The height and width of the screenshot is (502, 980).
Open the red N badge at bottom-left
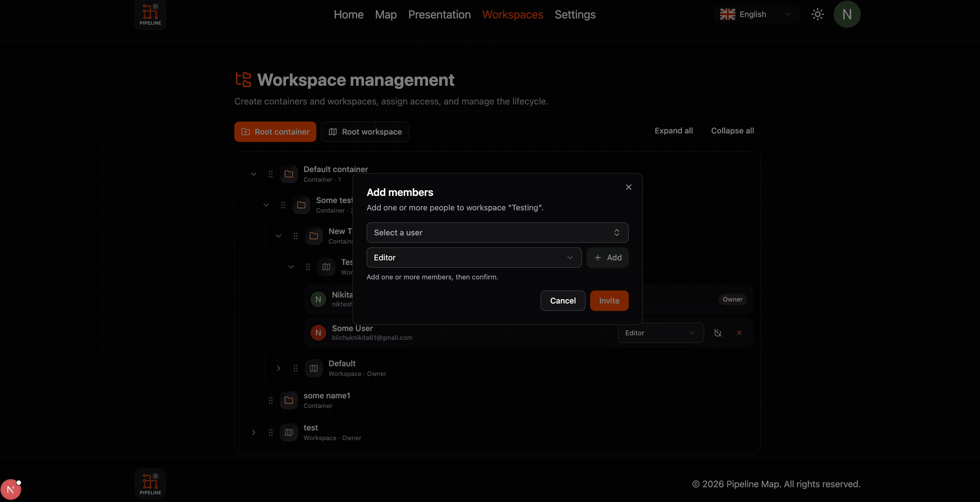click(x=11, y=490)
